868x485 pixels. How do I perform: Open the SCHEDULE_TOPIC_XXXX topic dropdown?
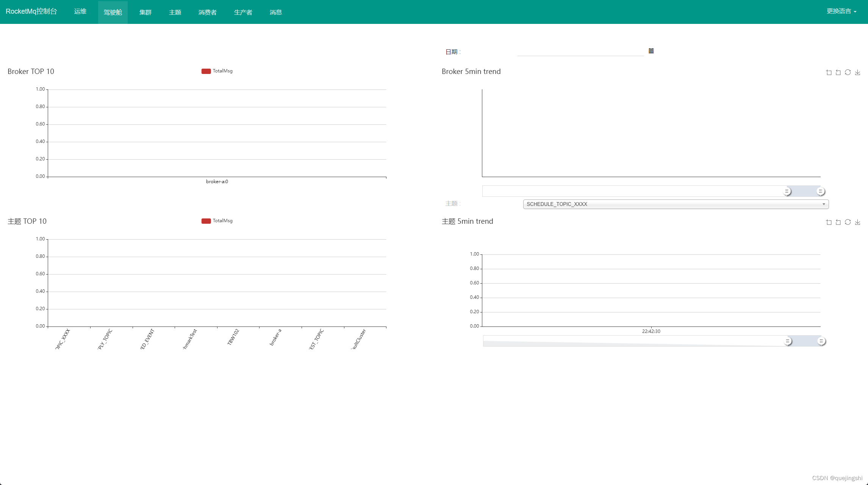pos(676,204)
